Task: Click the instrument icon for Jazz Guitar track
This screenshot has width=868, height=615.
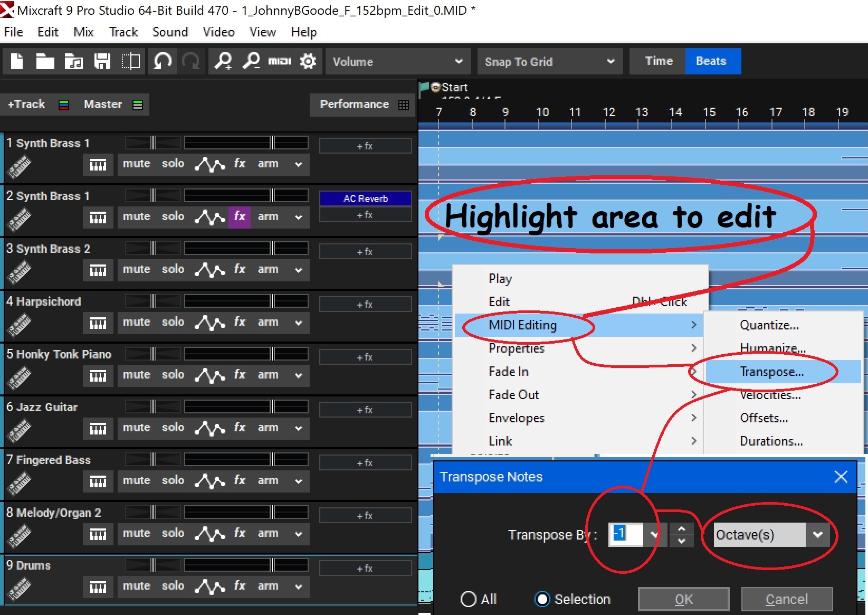Action: click(x=20, y=430)
